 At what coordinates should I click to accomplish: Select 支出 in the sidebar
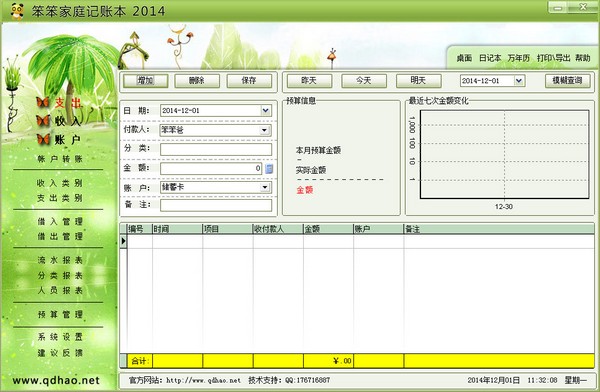(x=68, y=103)
